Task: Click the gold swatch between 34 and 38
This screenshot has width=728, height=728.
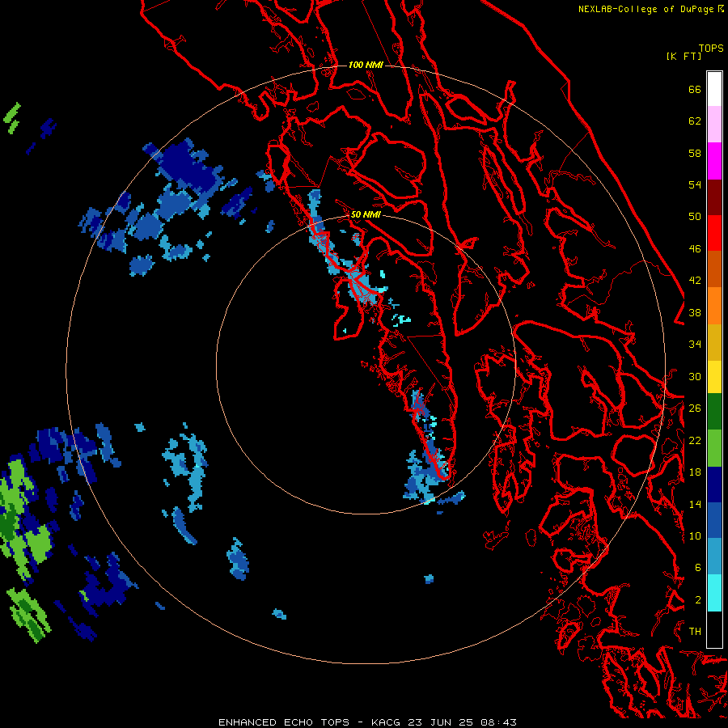Action: 714,342
